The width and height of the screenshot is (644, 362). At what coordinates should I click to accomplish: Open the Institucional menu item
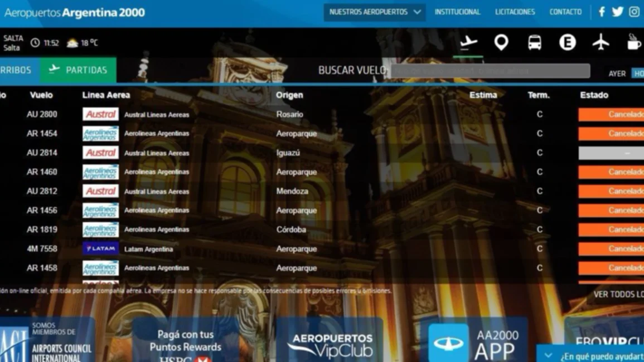point(457,12)
